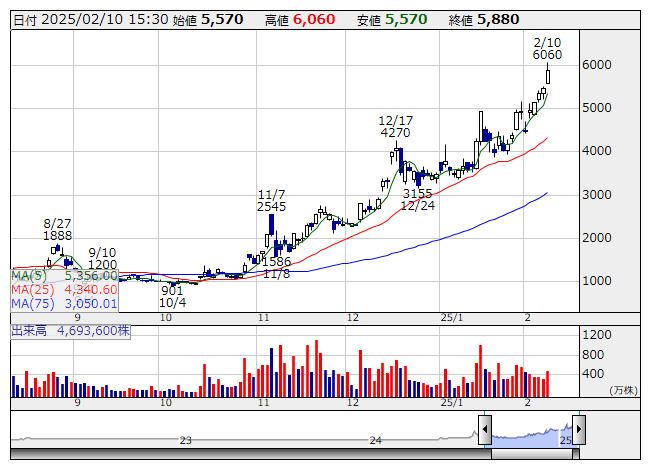The width and height of the screenshot is (653, 470).
Task: Click the 高値 6,060 value in header
Action: point(300,20)
